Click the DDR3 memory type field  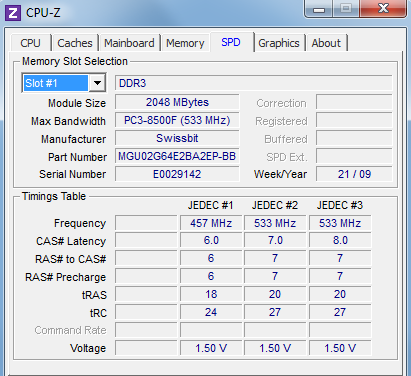point(253,83)
